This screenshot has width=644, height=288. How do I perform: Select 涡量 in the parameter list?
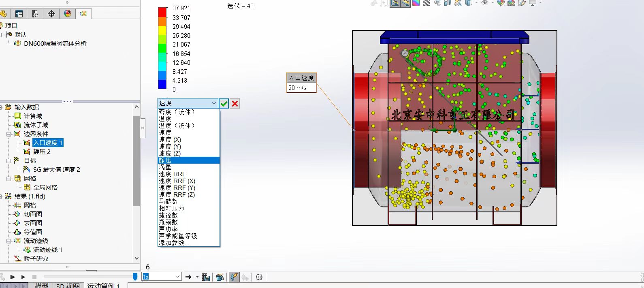188,167
